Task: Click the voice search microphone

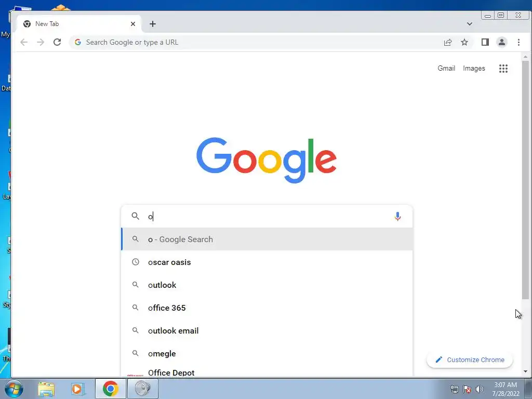Action: click(x=397, y=216)
